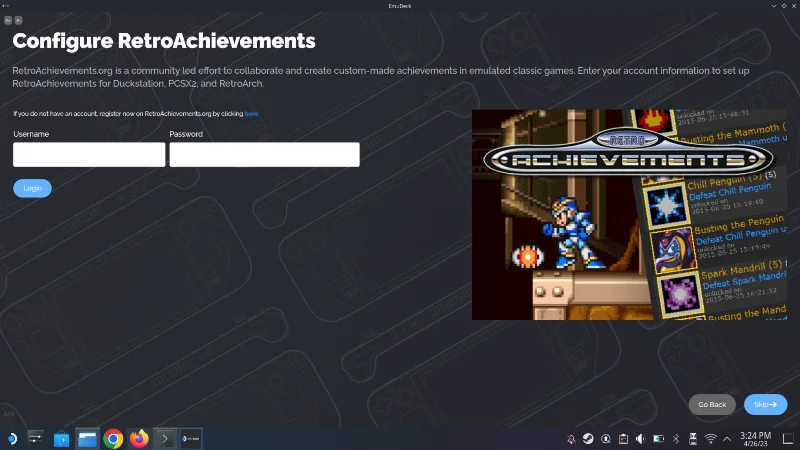Open the application launcher in taskbar

click(x=12, y=439)
